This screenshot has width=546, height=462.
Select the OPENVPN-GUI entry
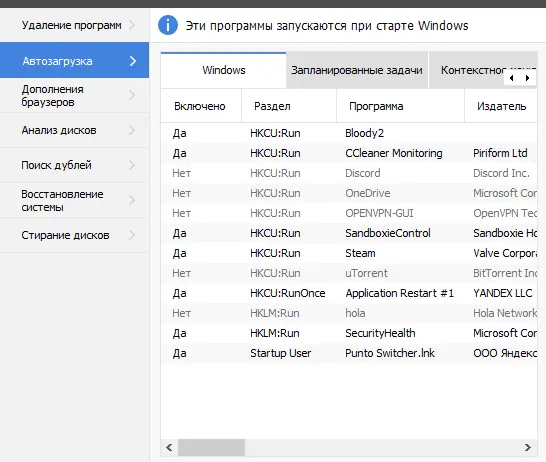coord(349,213)
